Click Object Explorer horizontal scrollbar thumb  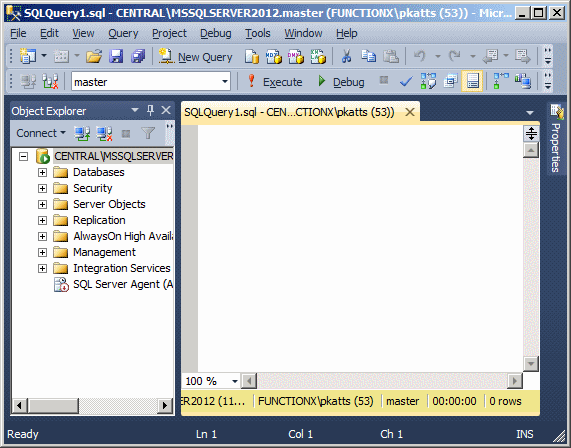point(54,405)
